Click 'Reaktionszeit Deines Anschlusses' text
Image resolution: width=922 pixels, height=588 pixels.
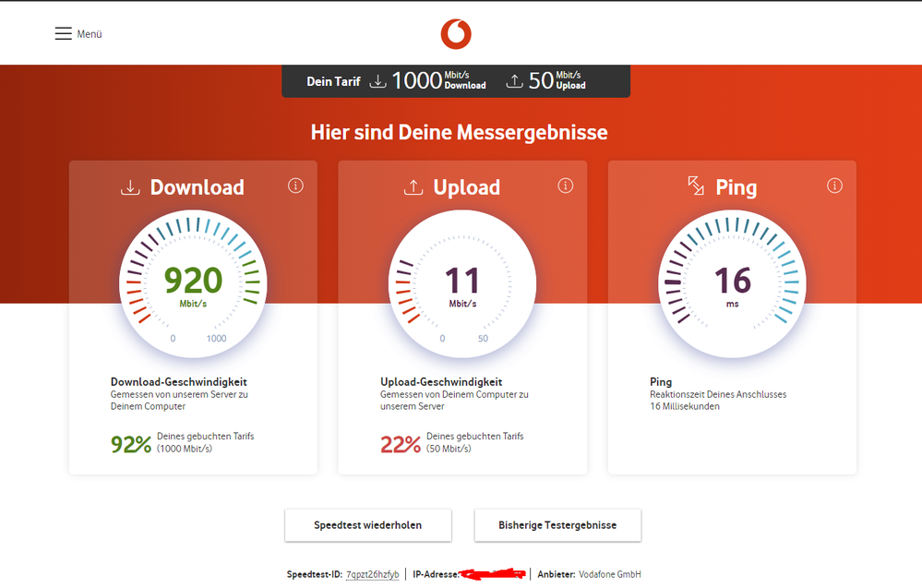pos(718,394)
